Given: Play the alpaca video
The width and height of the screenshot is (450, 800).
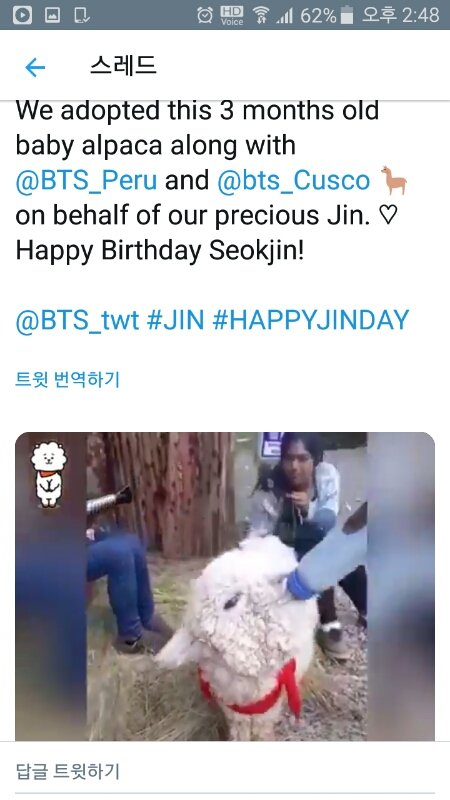Looking at the screenshot, I should 225,586.
